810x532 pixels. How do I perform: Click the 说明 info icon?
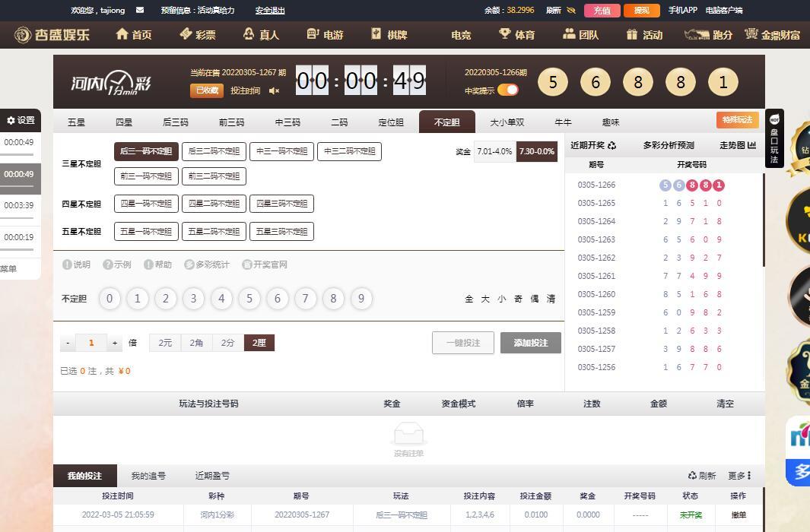[67, 264]
